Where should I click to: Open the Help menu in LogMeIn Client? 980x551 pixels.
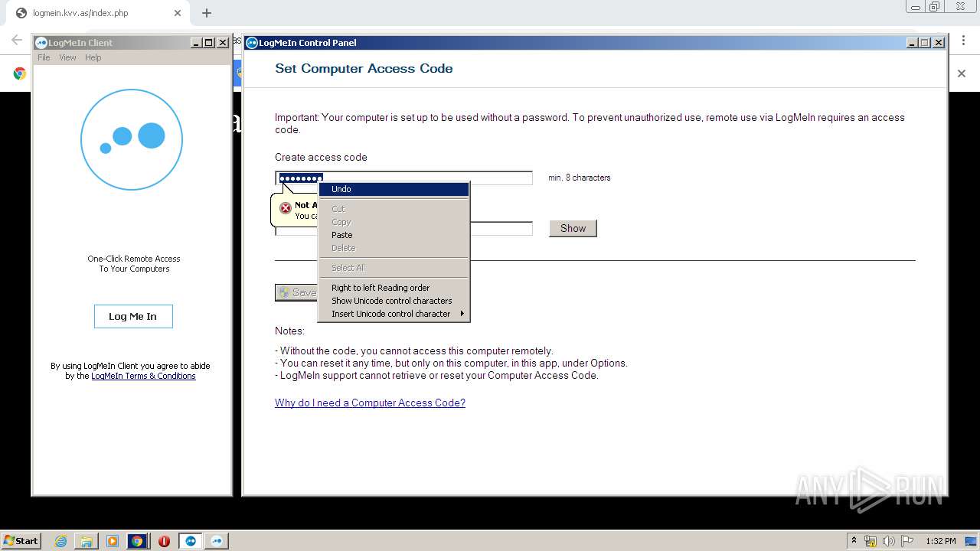coord(93,57)
